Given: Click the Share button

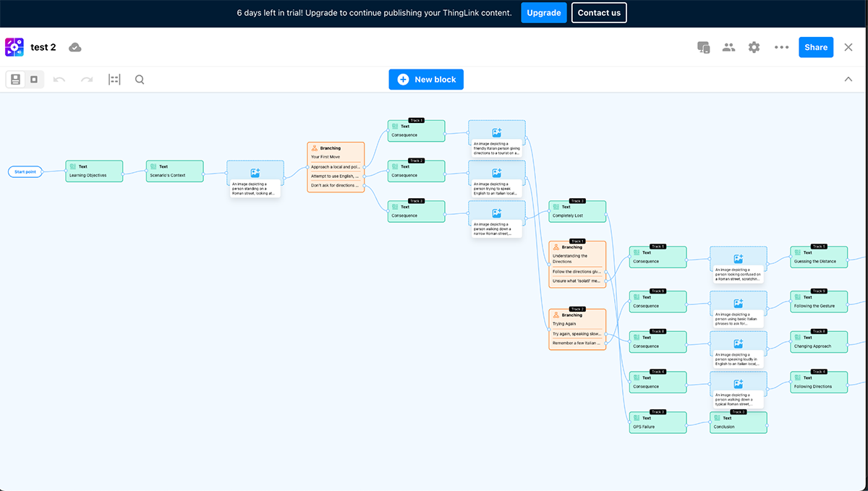Looking at the screenshot, I should 815,47.
